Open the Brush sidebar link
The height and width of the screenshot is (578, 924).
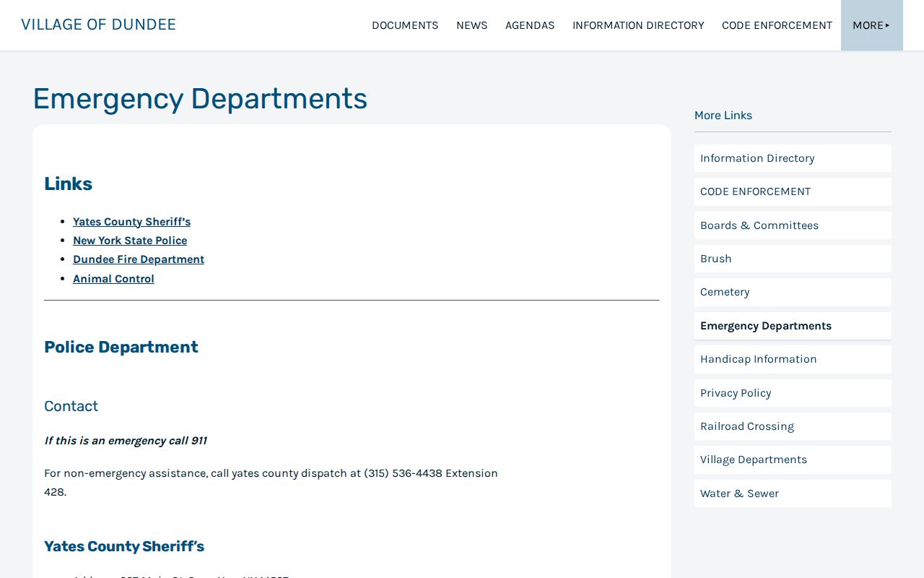click(x=793, y=259)
